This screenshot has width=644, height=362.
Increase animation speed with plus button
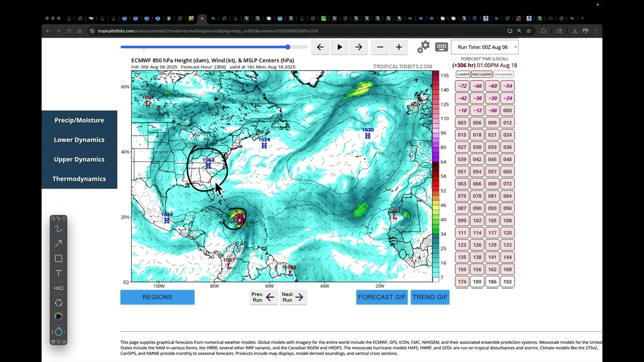coord(399,47)
